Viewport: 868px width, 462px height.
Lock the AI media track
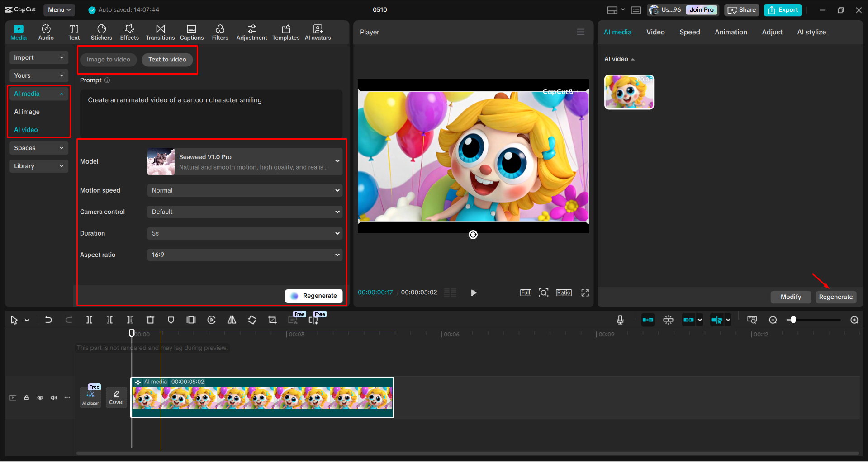pos(26,397)
